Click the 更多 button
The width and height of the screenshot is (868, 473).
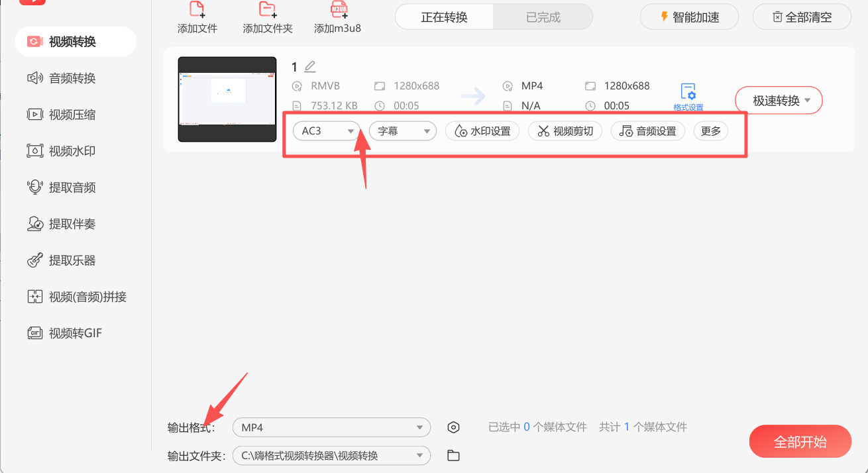coord(711,131)
